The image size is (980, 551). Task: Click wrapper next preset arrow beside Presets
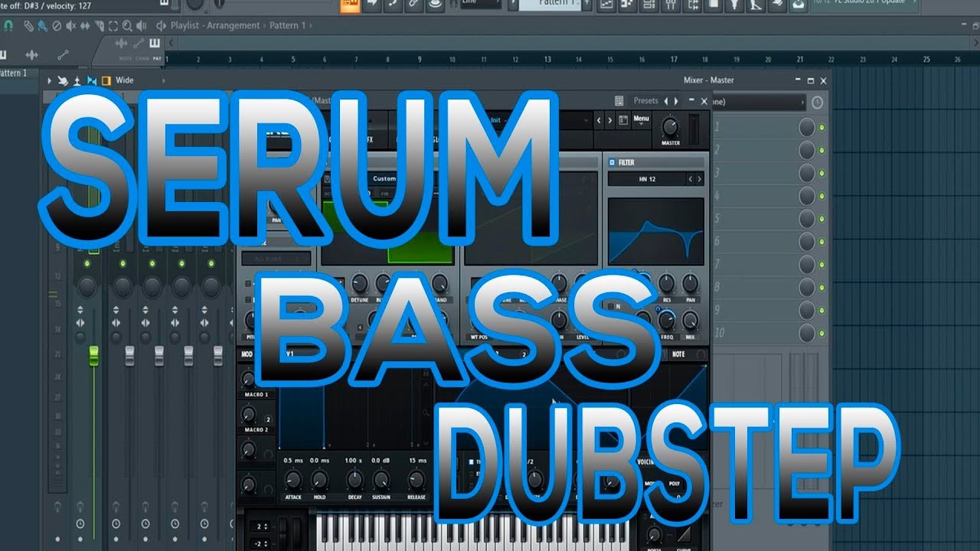click(x=675, y=101)
